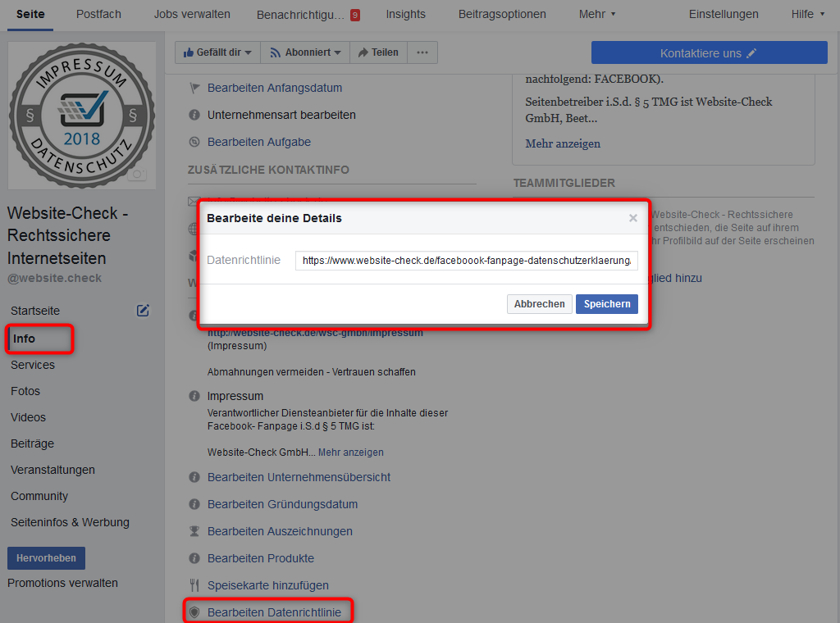Click Bearbeiten Unternehmensübersicht link

click(299, 477)
